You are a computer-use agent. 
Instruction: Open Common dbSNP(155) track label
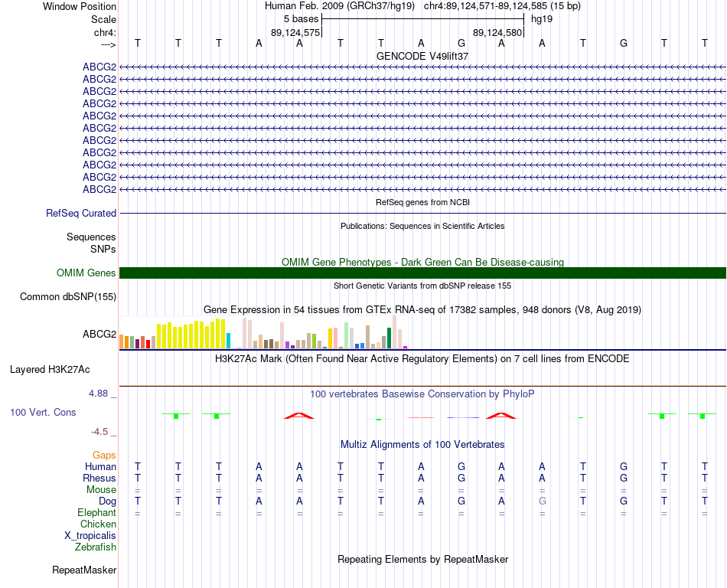pos(67,297)
